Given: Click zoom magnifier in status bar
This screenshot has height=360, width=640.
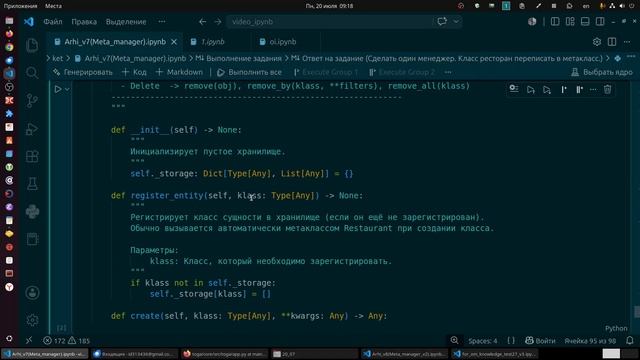Looking at the screenshot, I should 454,340.
